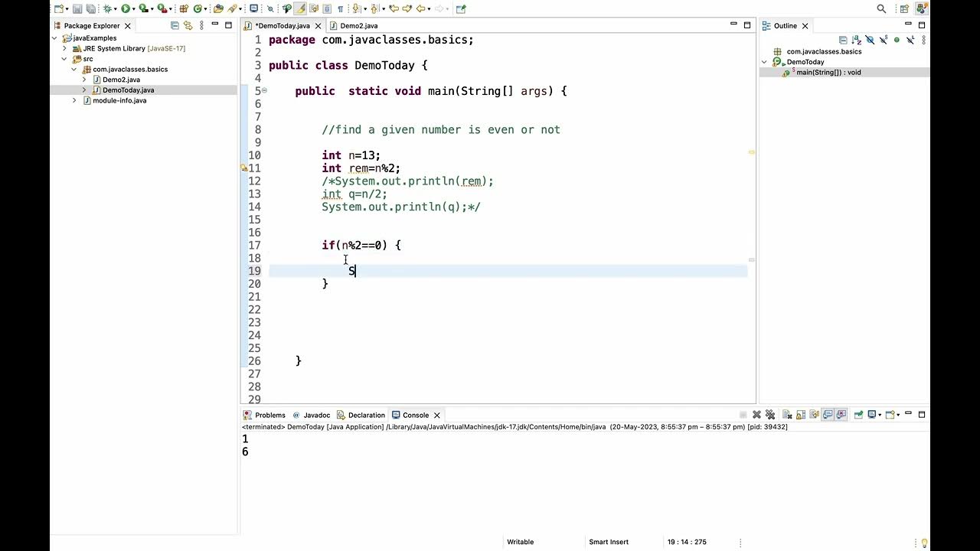This screenshot has height=551, width=980.
Task: Toggle Show Whitespace Characters pilcrow icon
Action: (340, 9)
